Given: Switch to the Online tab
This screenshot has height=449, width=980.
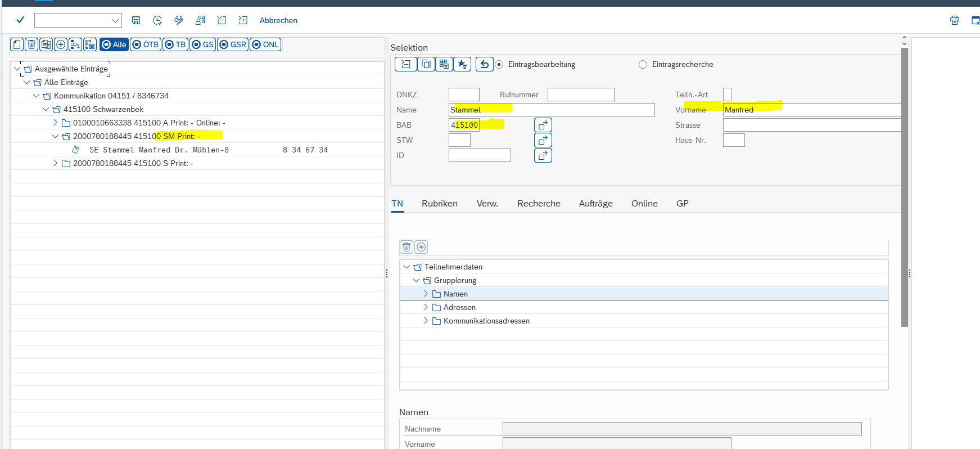Looking at the screenshot, I should [644, 204].
